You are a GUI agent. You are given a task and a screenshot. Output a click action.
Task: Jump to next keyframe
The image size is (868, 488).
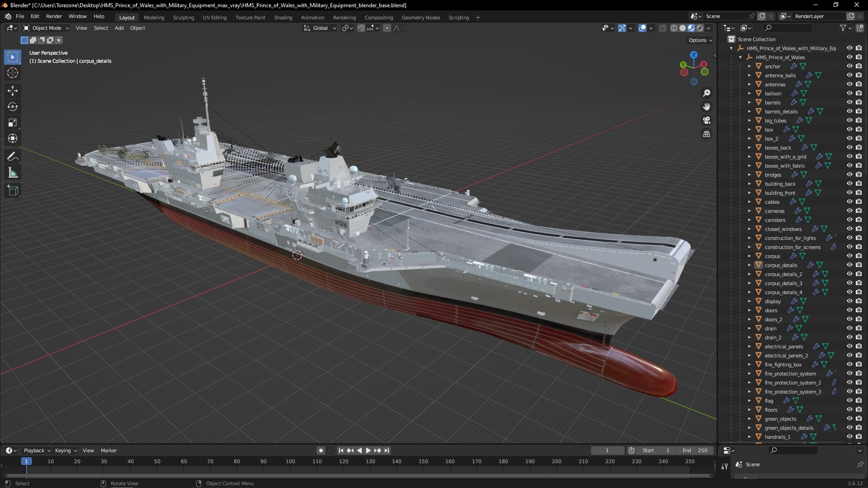point(377,450)
